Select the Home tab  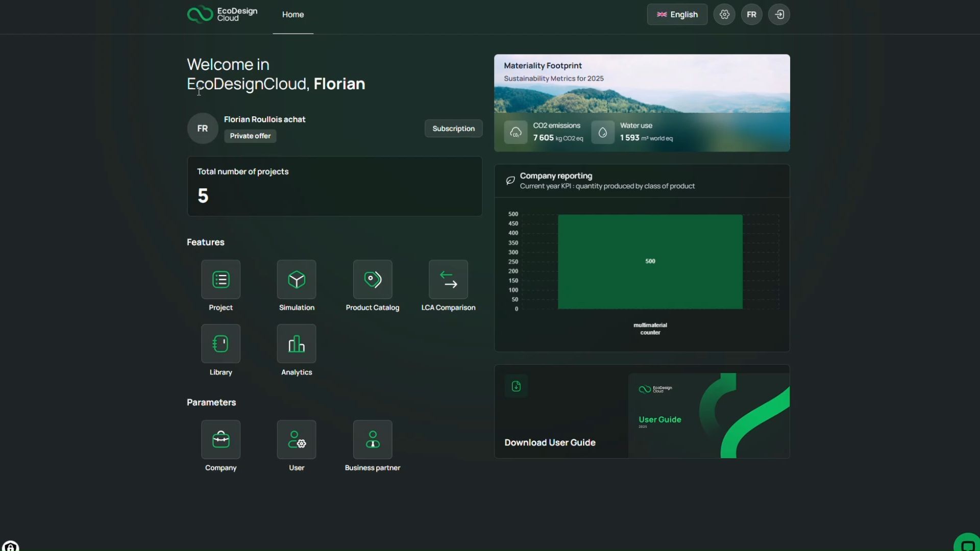coord(293,15)
